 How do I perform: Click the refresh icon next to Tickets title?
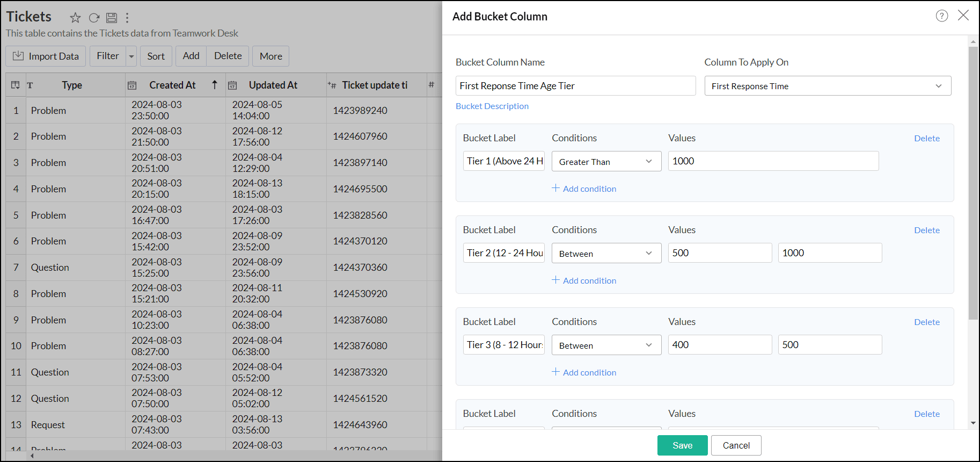coord(94,18)
